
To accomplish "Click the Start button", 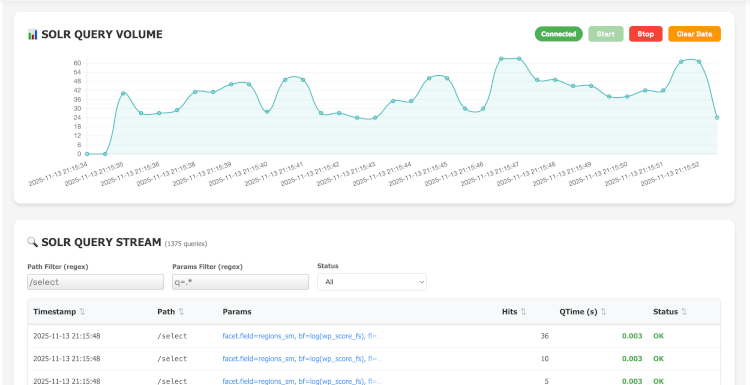I will (606, 34).
